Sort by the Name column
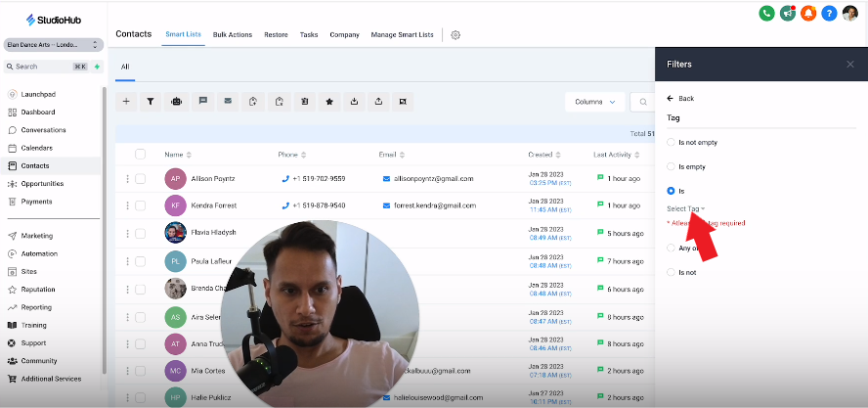The height and width of the screenshot is (408, 868). [x=178, y=155]
